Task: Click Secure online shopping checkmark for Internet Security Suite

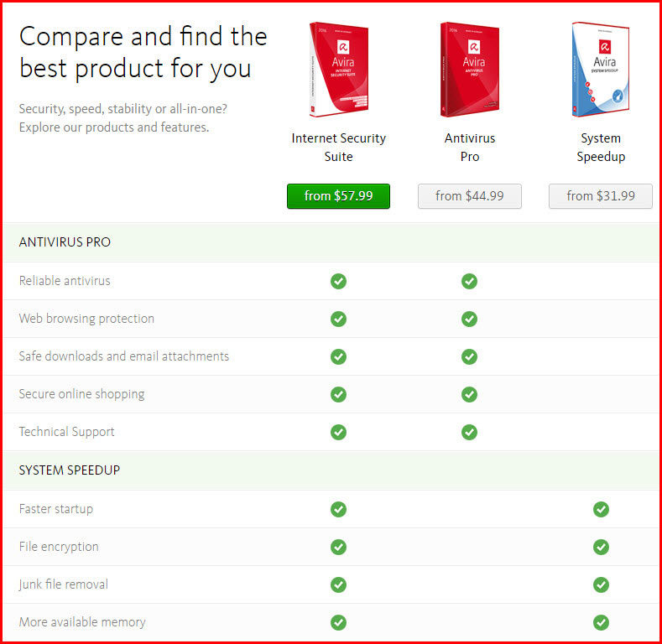Action: coord(339,395)
